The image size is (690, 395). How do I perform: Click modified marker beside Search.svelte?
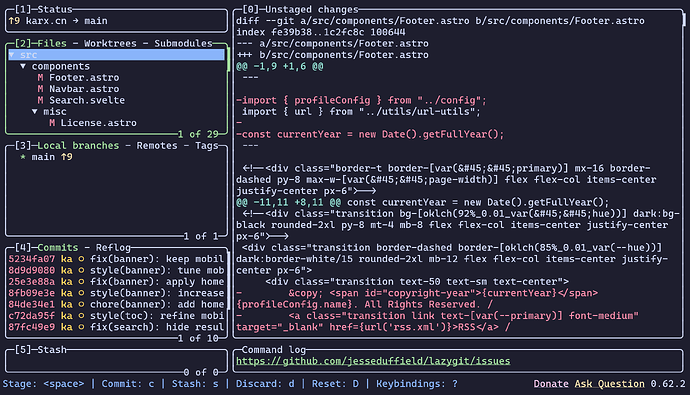click(x=40, y=100)
